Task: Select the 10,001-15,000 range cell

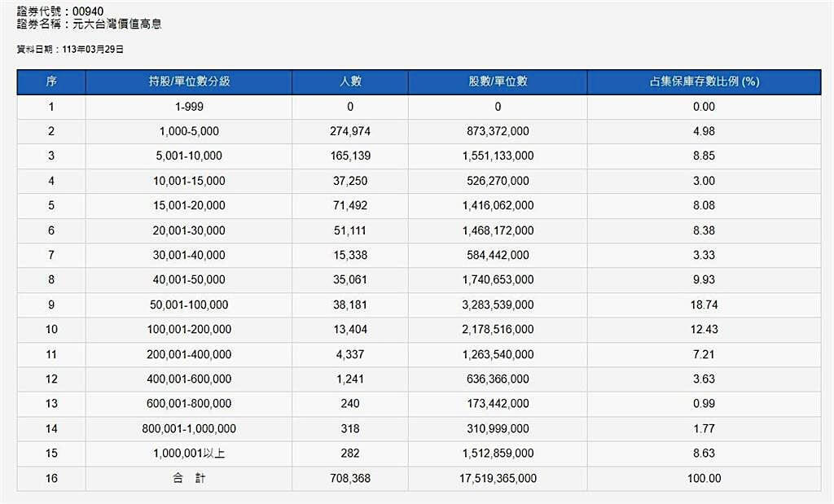Action: tap(189, 181)
